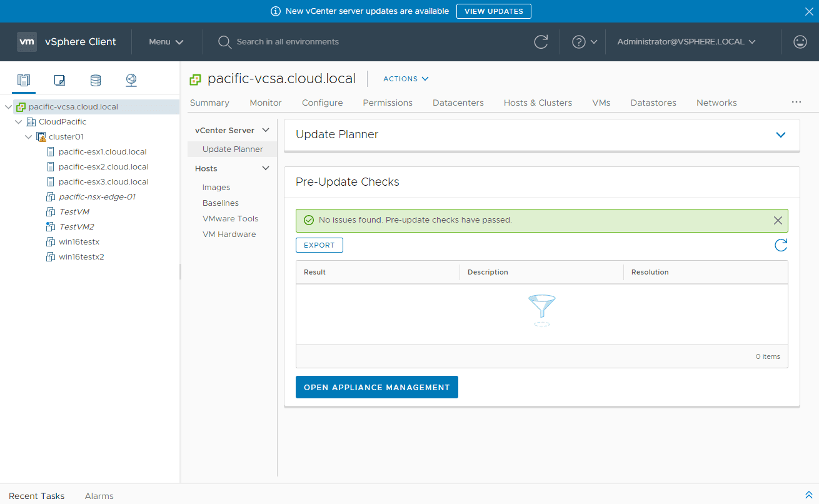This screenshot has width=819, height=504.
Task: Open the ACTIONS dropdown
Action: [x=406, y=79]
